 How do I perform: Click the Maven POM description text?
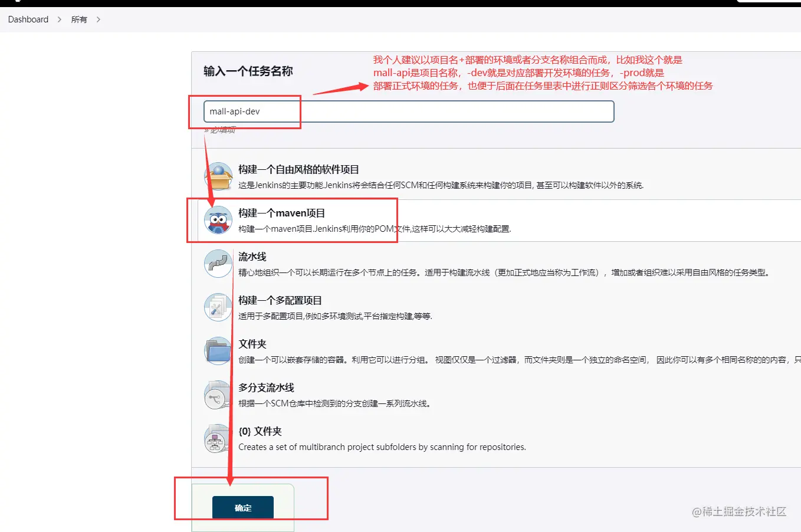pos(375,229)
